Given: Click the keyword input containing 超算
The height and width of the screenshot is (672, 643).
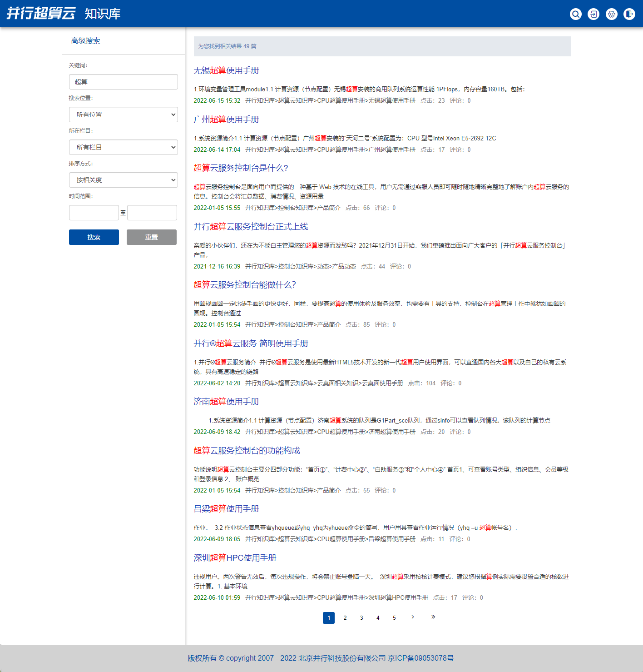Looking at the screenshot, I should [x=124, y=82].
